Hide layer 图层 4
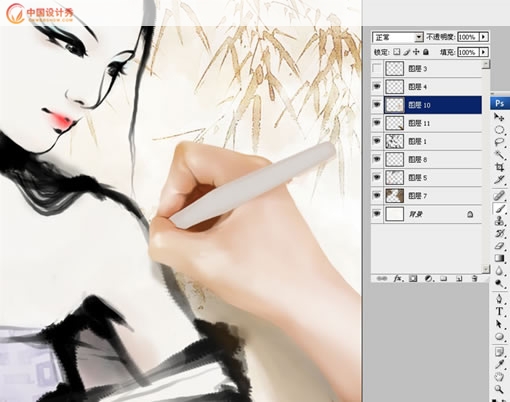Viewport: 510px width, 402px height. tap(377, 87)
